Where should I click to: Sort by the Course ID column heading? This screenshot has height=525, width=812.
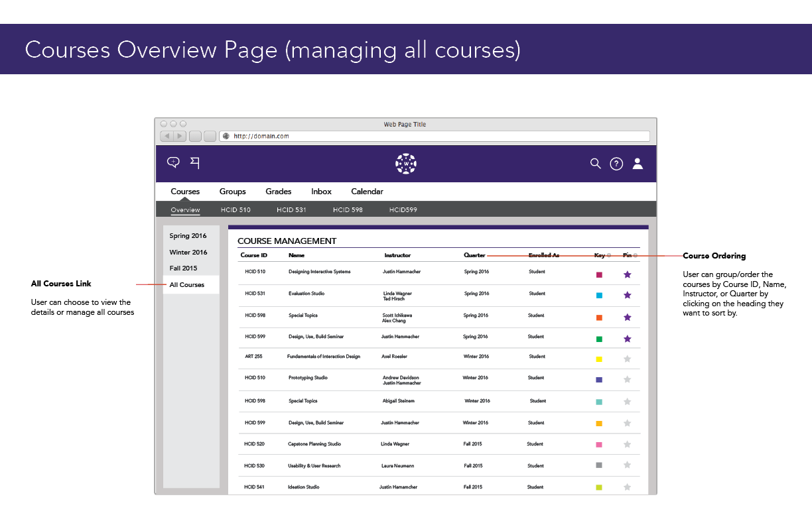point(254,255)
